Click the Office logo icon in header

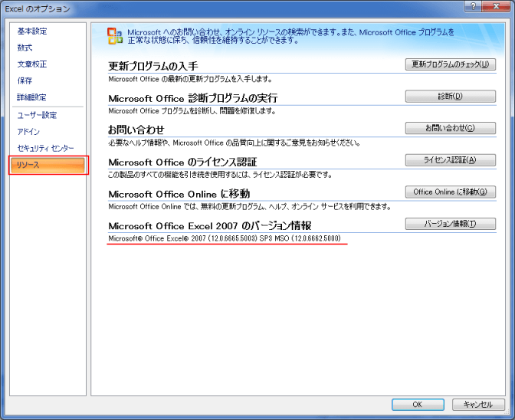tap(115, 36)
